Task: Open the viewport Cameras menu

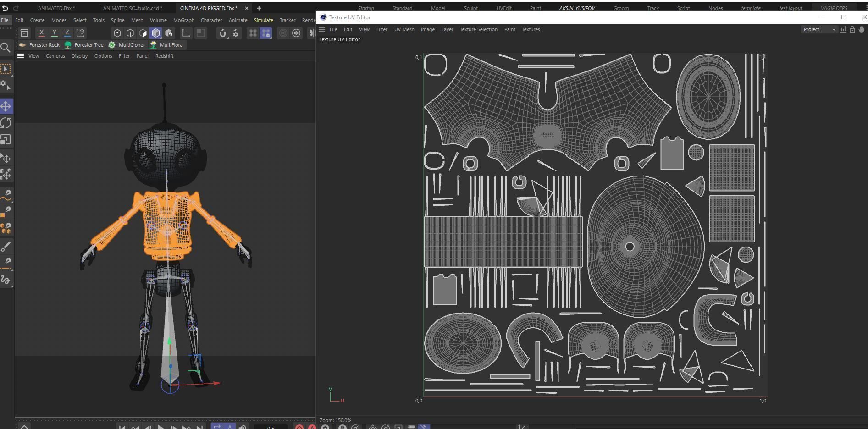Action: [x=55, y=56]
